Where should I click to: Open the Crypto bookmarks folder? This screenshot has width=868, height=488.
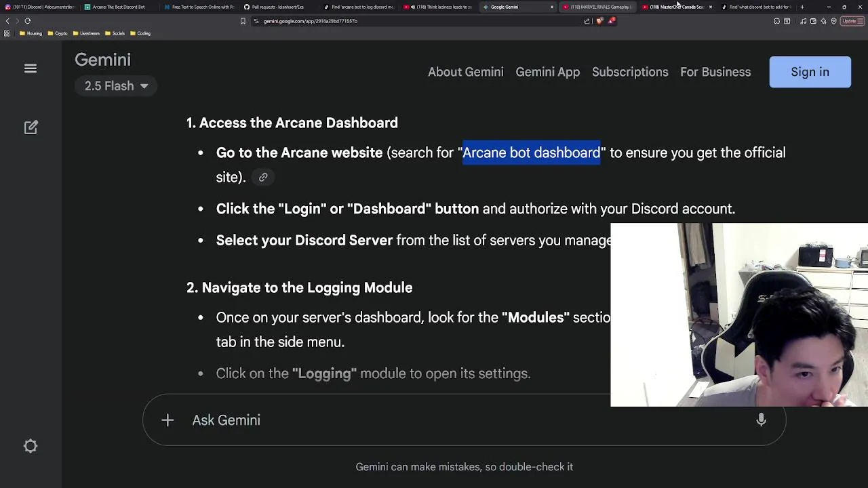[x=58, y=33]
